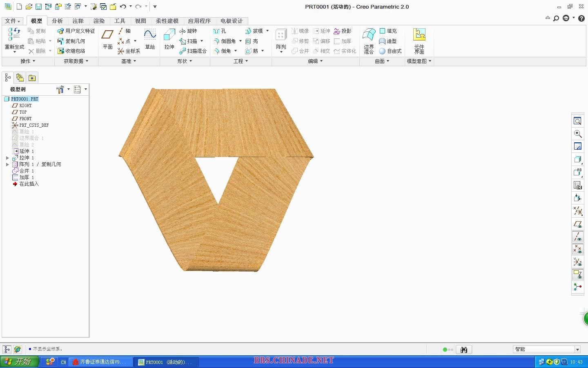Toggle datum axis display in the right toolbar

(x=577, y=237)
